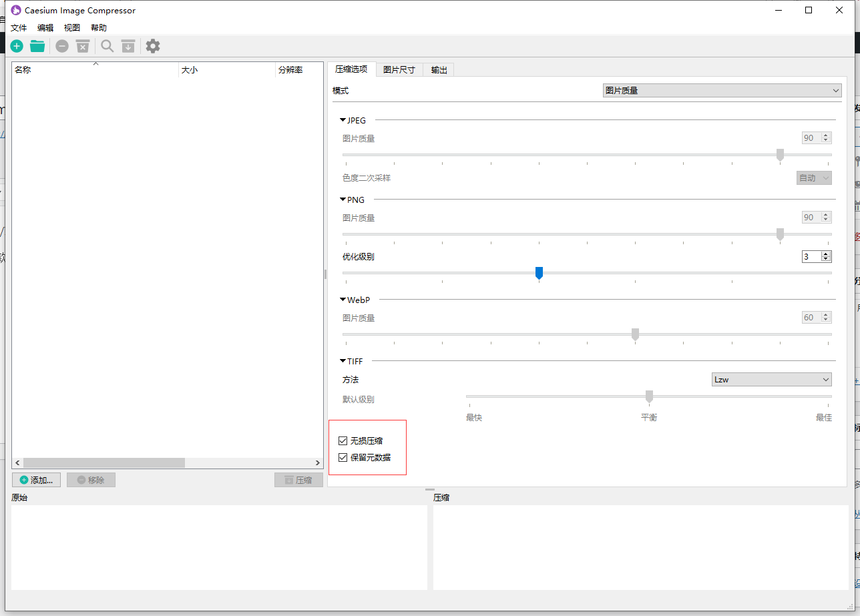The image size is (860, 616).
Task: Open the 视图 menu
Action: coord(72,28)
